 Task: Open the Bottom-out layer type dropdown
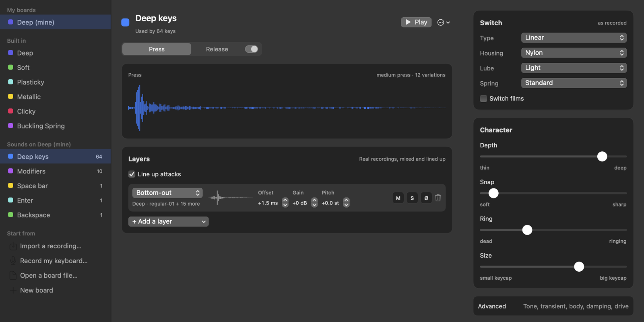point(167,193)
